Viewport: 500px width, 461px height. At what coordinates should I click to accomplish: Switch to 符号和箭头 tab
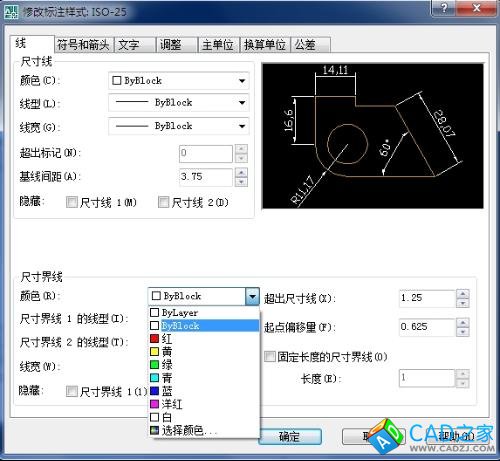tap(83, 45)
